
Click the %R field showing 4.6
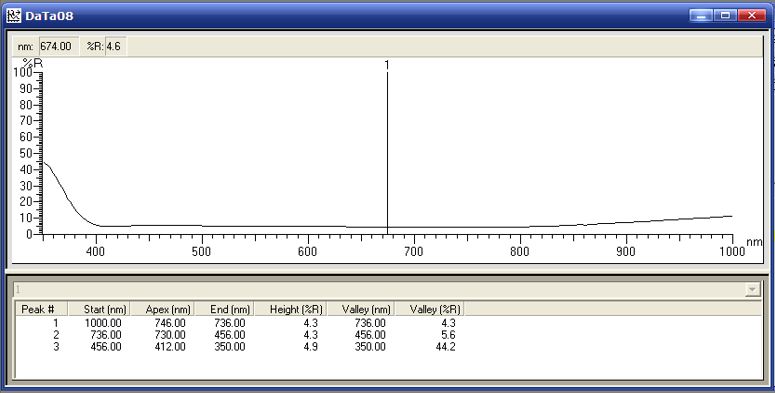click(x=116, y=46)
